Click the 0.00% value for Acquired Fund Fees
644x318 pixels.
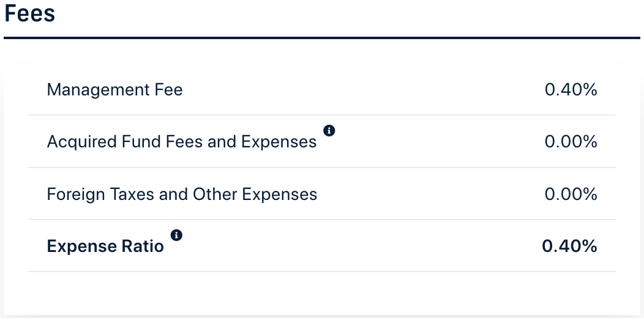pyautogui.click(x=571, y=142)
